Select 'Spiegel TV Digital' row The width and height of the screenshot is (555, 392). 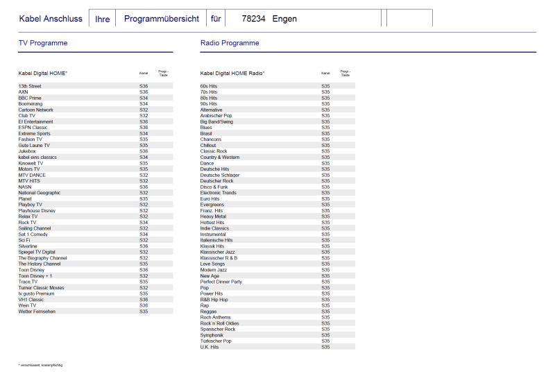coord(96,252)
